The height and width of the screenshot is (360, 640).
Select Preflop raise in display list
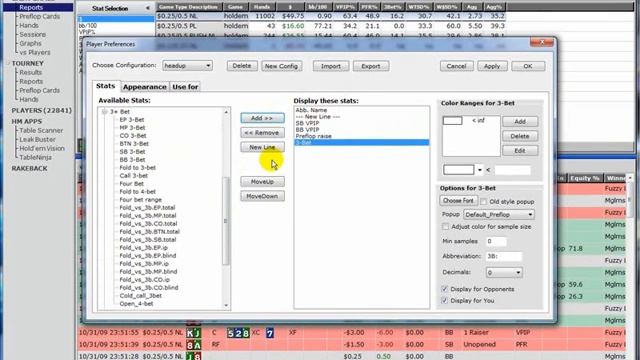point(313,136)
